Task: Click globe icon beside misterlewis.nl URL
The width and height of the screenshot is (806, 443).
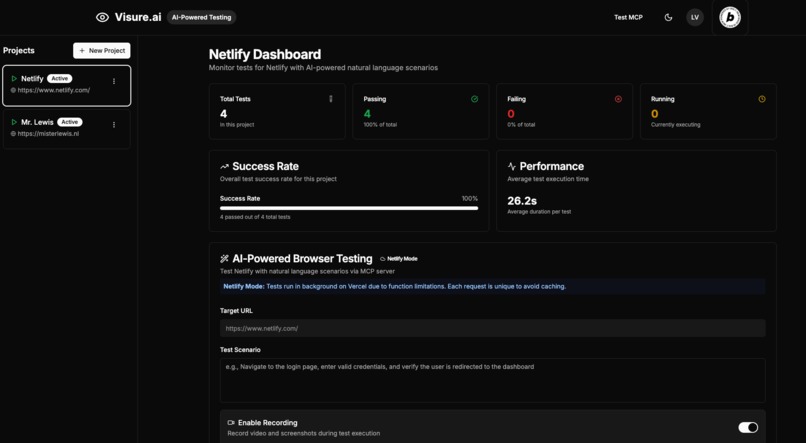Action: pyautogui.click(x=13, y=134)
